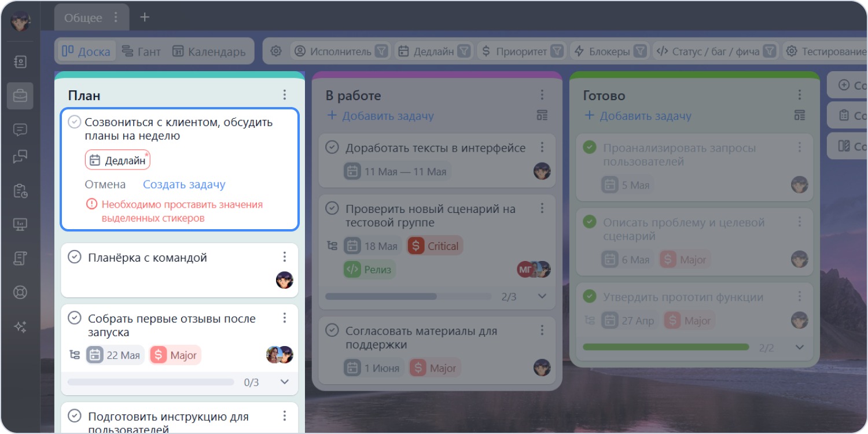
Task: Uncheck completed Проанализировать запросы task
Action: click(x=590, y=147)
